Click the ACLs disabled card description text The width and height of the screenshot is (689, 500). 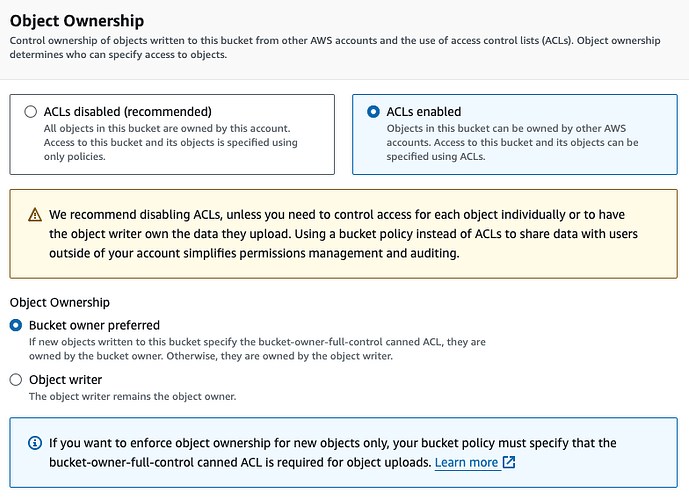[x=170, y=142]
